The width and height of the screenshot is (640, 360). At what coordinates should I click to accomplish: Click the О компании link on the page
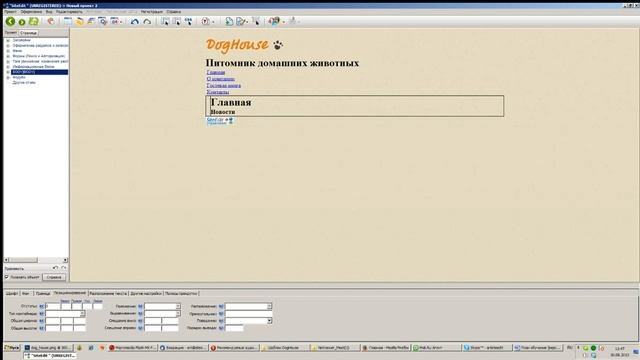click(221, 79)
